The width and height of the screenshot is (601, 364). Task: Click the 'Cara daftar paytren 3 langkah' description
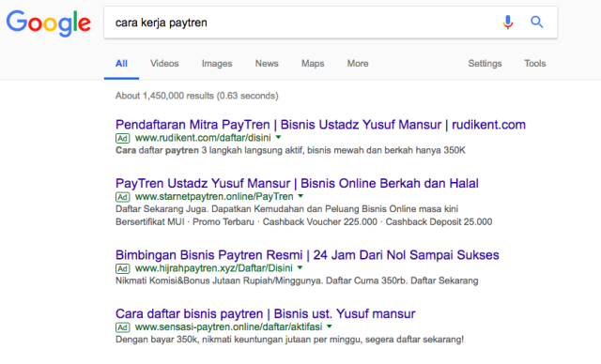[290, 150]
